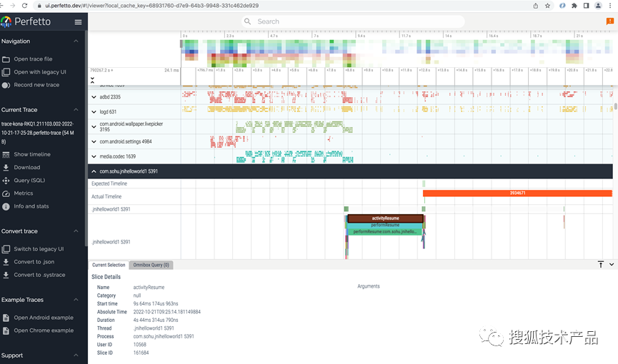Collapse all tracks with the double chevron
618x364 pixels.
coord(92,80)
